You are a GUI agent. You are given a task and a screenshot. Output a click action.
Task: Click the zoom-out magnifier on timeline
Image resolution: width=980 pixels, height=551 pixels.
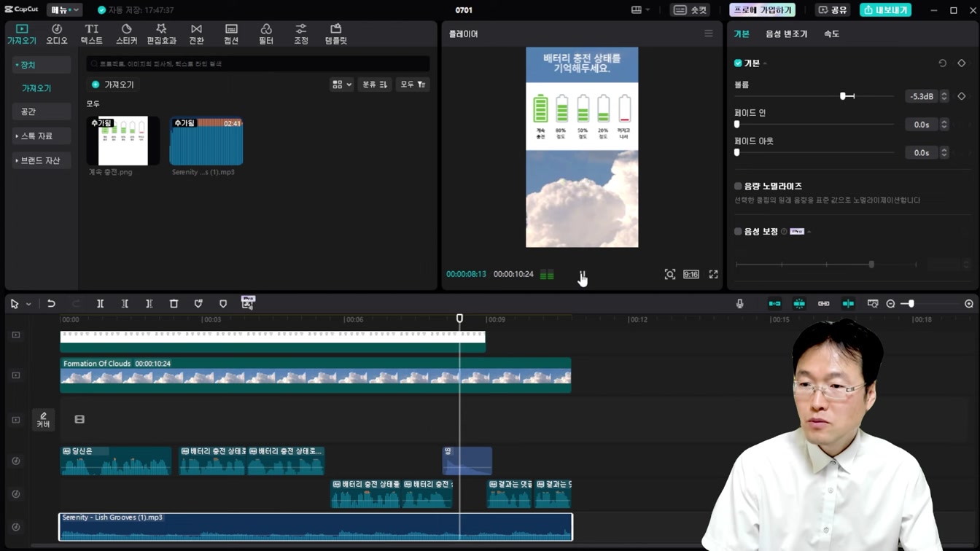pyautogui.click(x=890, y=303)
